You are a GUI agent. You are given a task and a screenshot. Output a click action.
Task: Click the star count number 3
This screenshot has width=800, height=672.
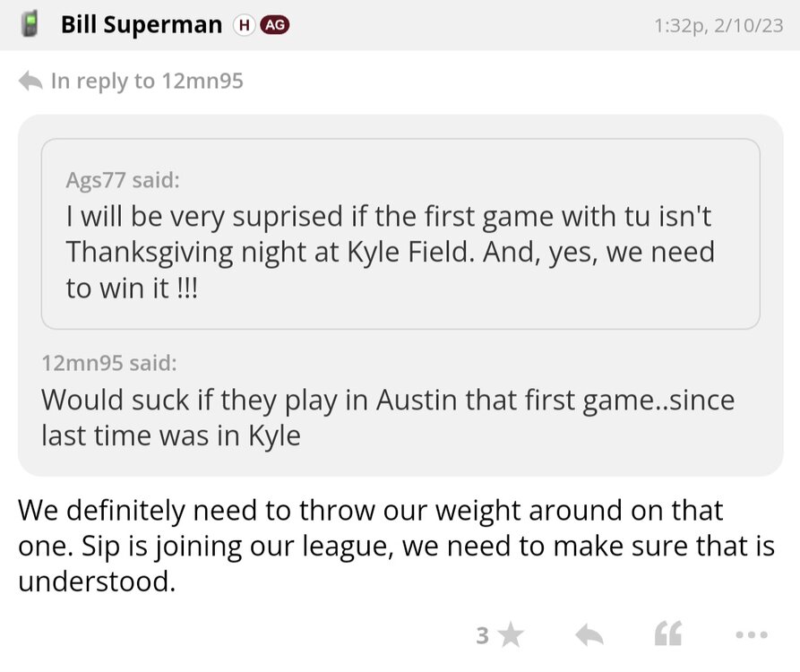[x=482, y=635]
